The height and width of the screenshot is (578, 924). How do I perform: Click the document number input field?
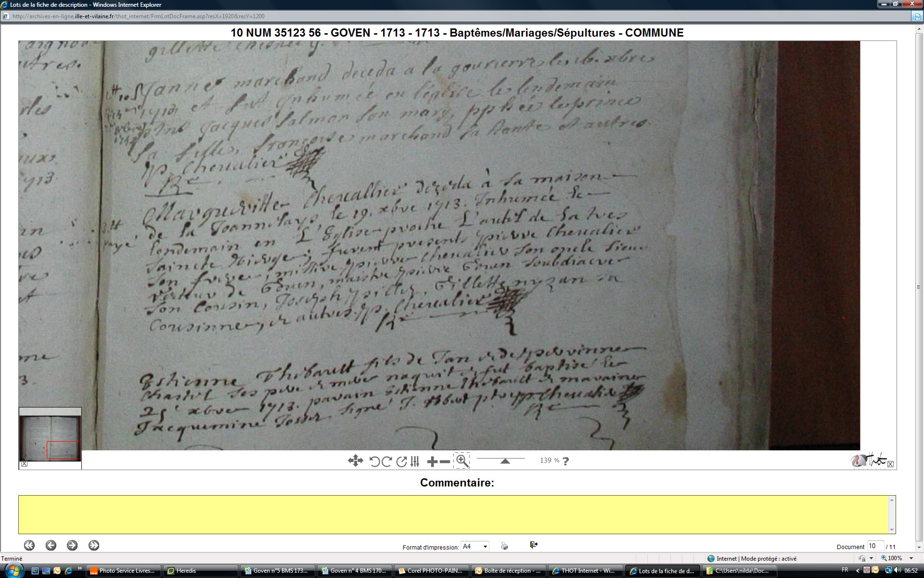[875, 546]
